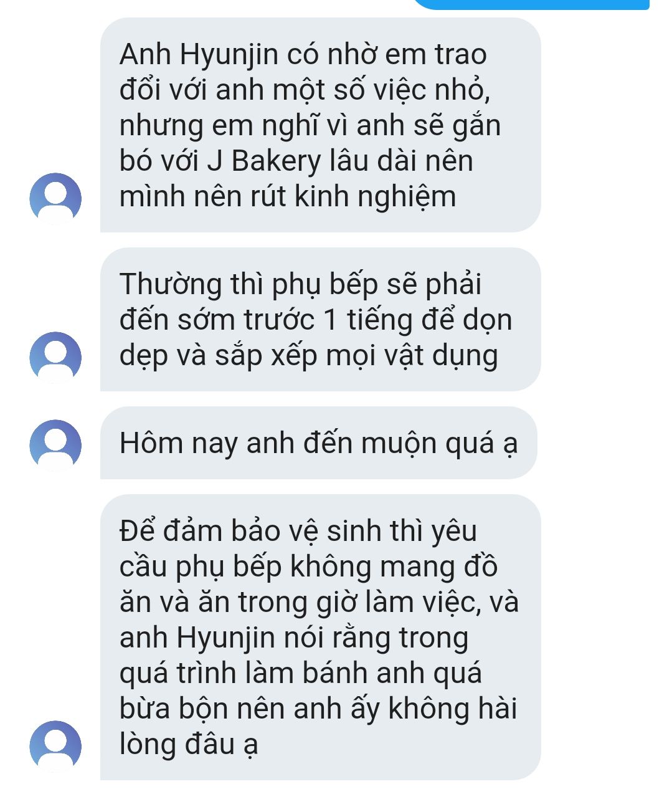Click the line 'cầu phụ bếp không mang đồ'

308,567
